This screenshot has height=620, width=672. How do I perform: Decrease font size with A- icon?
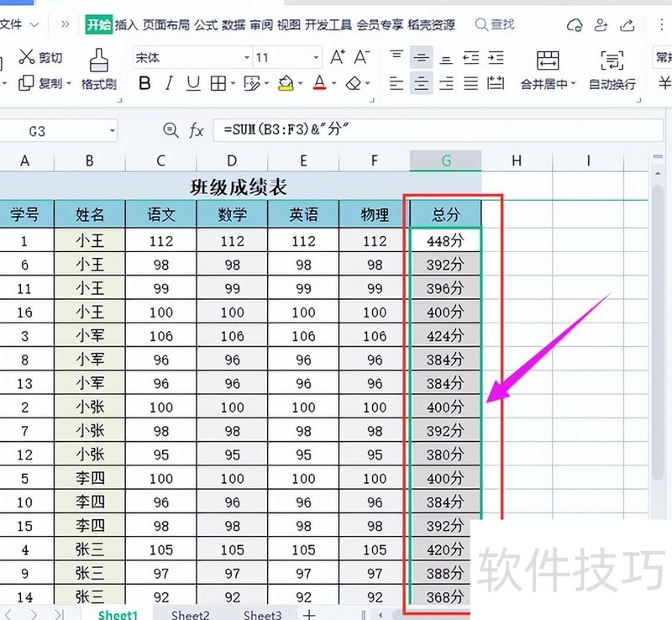coord(362,57)
